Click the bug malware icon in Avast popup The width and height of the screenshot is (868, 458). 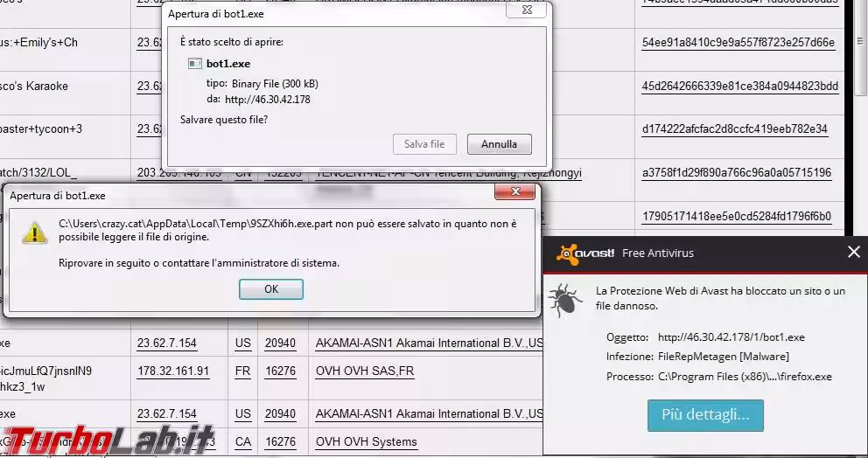[565, 301]
